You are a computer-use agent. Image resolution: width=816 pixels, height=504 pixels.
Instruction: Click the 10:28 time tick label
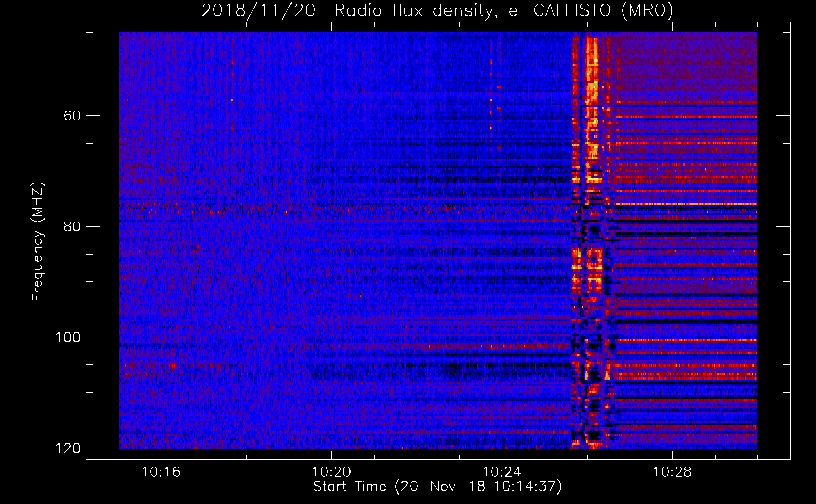672,472
